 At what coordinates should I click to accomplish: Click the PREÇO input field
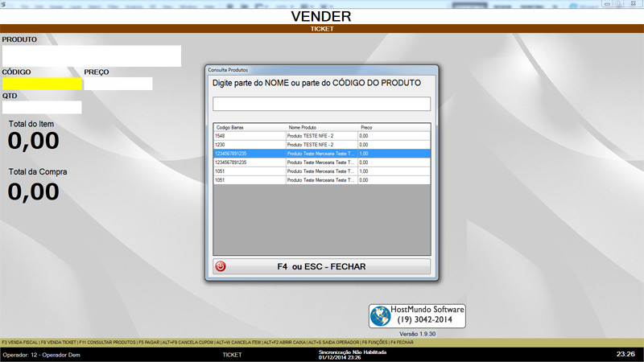[x=118, y=84]
